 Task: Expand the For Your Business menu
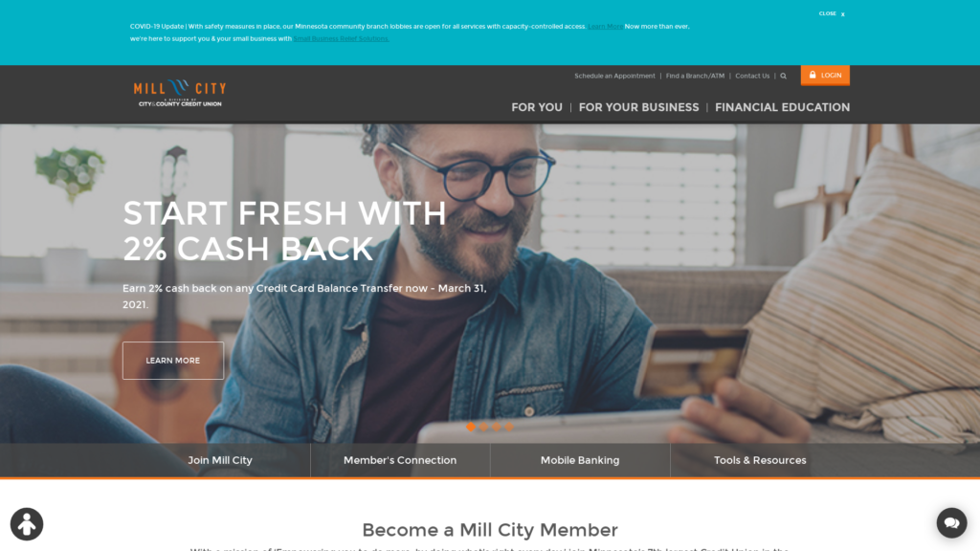coord(638,107)
